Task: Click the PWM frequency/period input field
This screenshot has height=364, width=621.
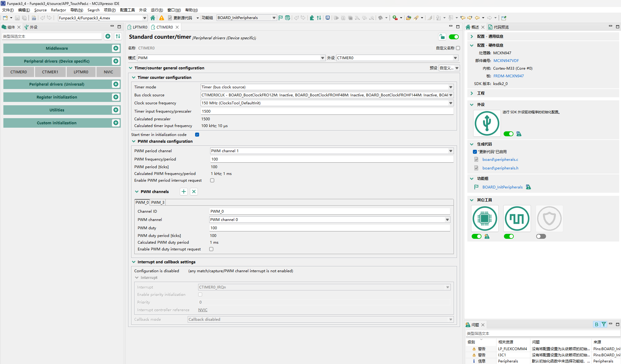Action: pos(332,159)
